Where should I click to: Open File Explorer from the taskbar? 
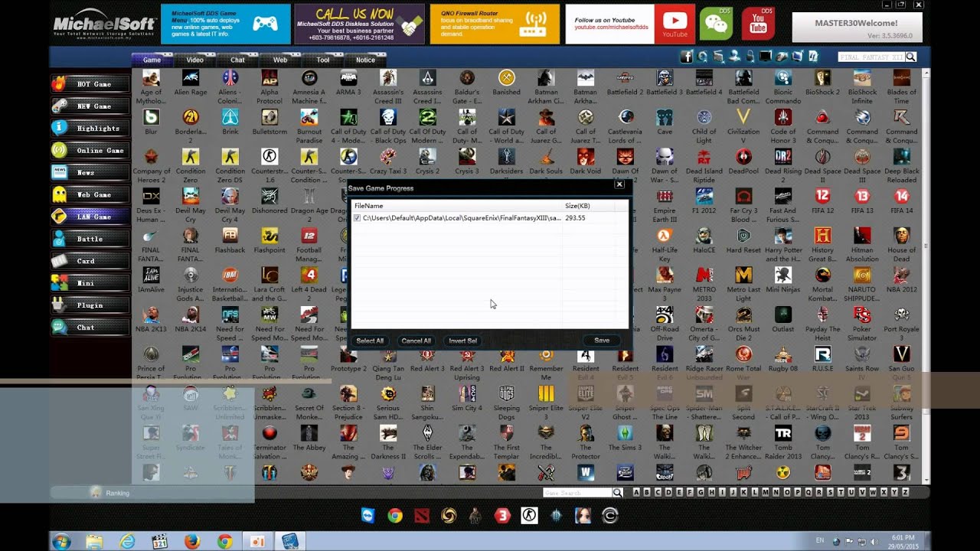point(94,541)
